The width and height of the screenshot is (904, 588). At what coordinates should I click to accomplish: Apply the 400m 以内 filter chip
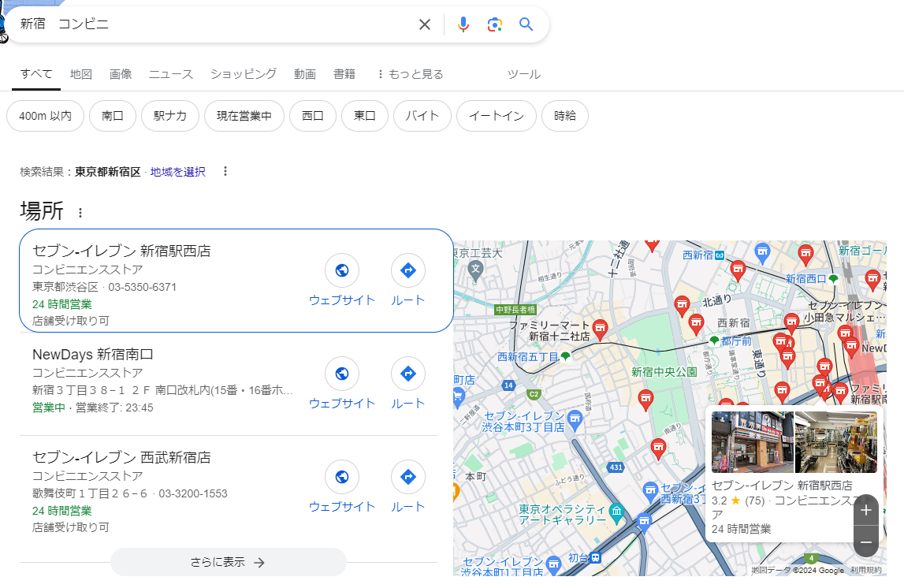[x=45, y=116]
